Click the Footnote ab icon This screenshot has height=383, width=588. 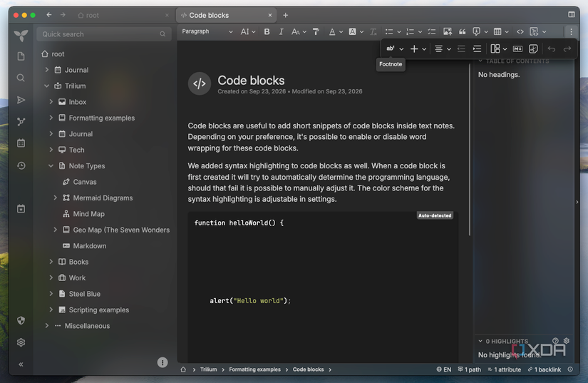391,48
